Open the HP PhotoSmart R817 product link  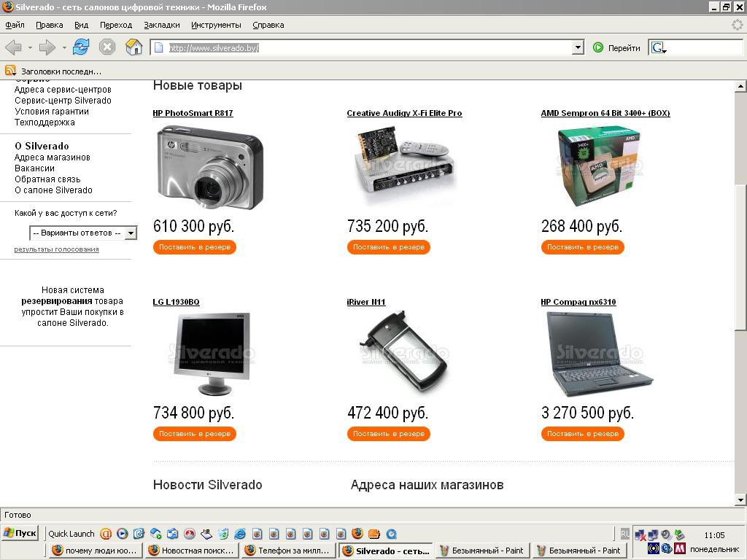[193, 113]
